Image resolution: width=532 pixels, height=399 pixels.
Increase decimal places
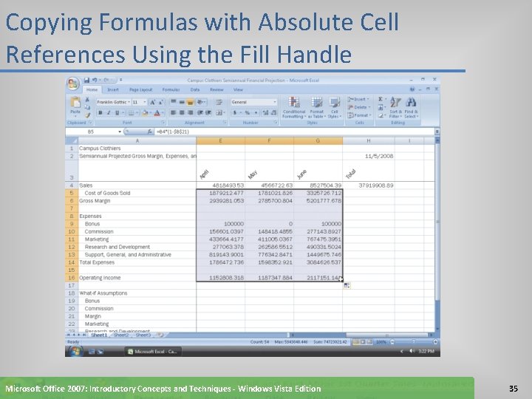[265, 112]
